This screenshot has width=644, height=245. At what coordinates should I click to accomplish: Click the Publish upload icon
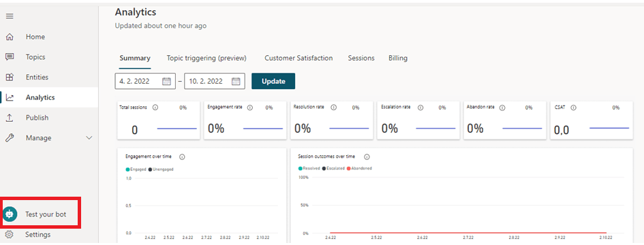coord(10,118)
